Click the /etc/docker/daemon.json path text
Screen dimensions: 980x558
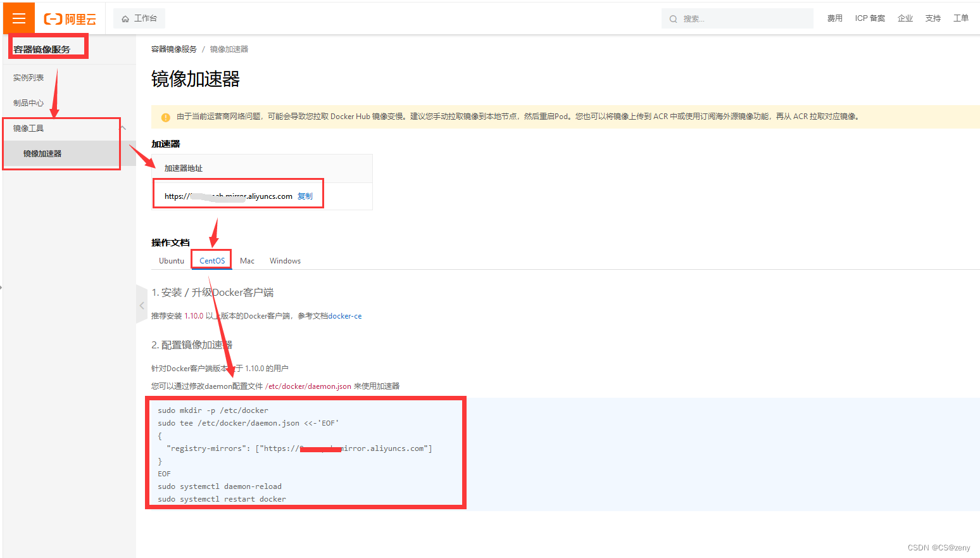(308, 386)
